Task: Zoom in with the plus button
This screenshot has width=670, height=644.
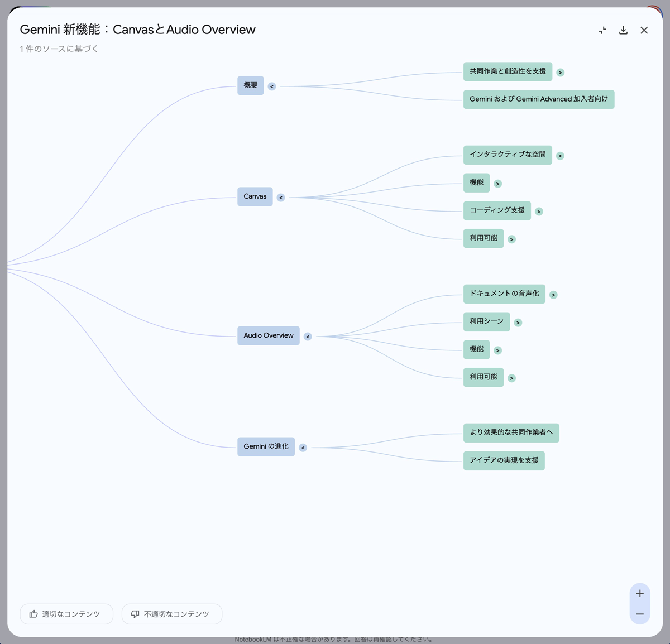Action: (640, 593)
